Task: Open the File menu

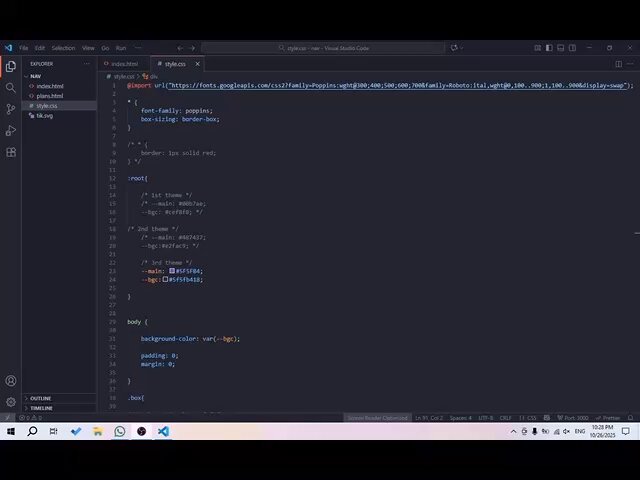Action: (x=24, y=48)
